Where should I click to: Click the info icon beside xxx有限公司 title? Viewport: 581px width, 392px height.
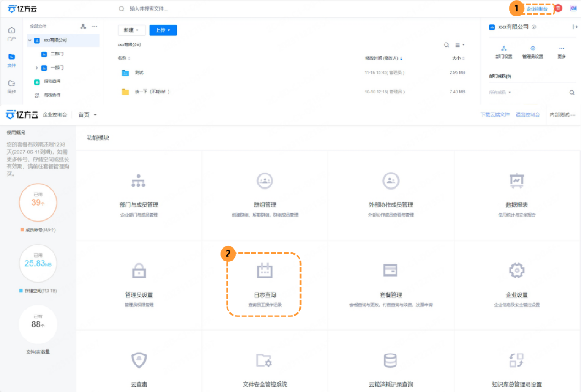[534, 27]
